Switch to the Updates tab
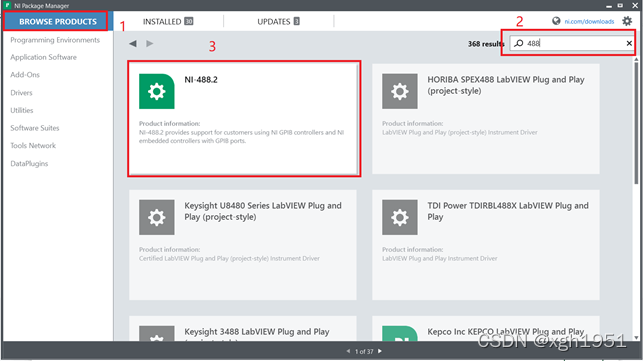This screenshot has width=643, height=361. coord(278,21)
